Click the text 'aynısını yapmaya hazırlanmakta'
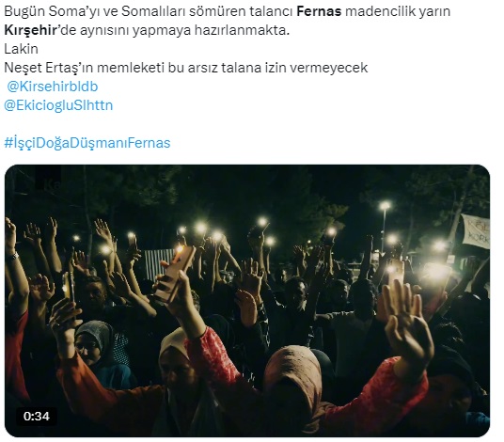 click(x=184, y=30)
